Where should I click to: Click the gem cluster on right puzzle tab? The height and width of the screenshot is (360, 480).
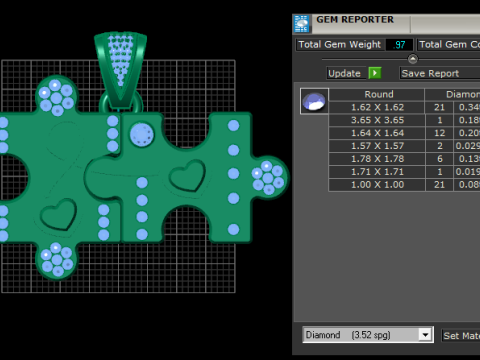[x=268, y=178]
